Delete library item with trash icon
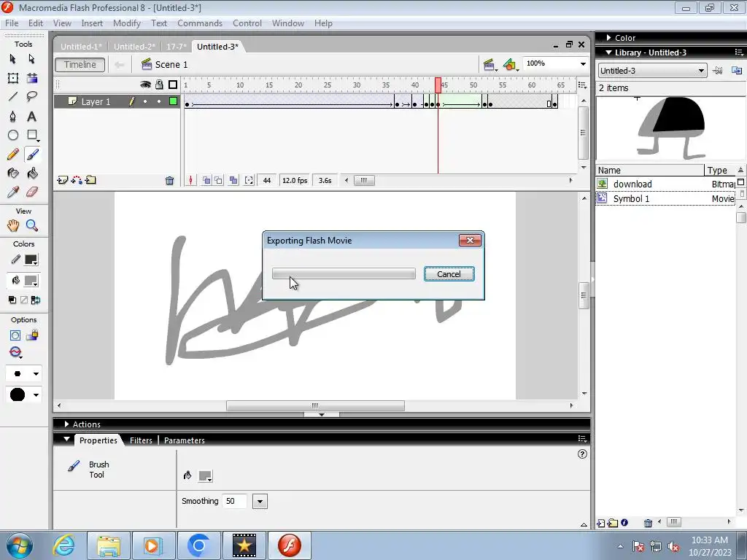The image size is (747, 560). click(x=648, y=523)
